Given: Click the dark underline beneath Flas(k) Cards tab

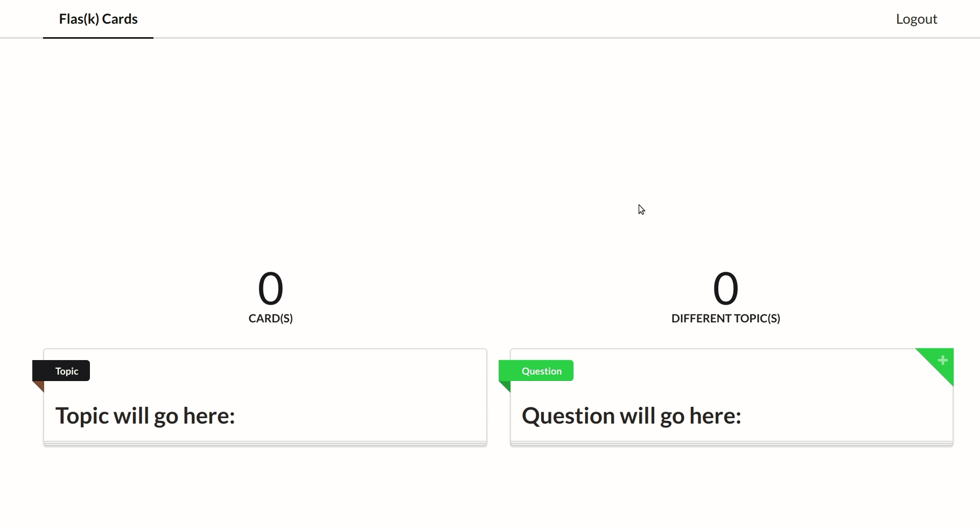Looking at the screenshot, I should click(98, 38).
